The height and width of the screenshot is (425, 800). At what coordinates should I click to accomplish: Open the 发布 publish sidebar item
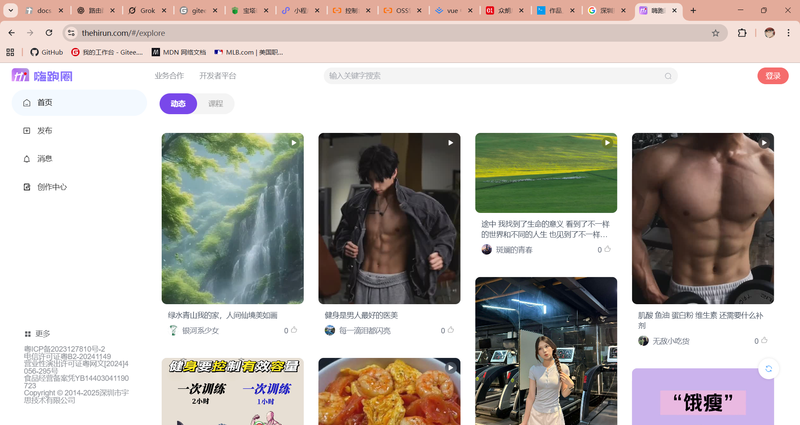pyautogui.click(x=79, y=131)
